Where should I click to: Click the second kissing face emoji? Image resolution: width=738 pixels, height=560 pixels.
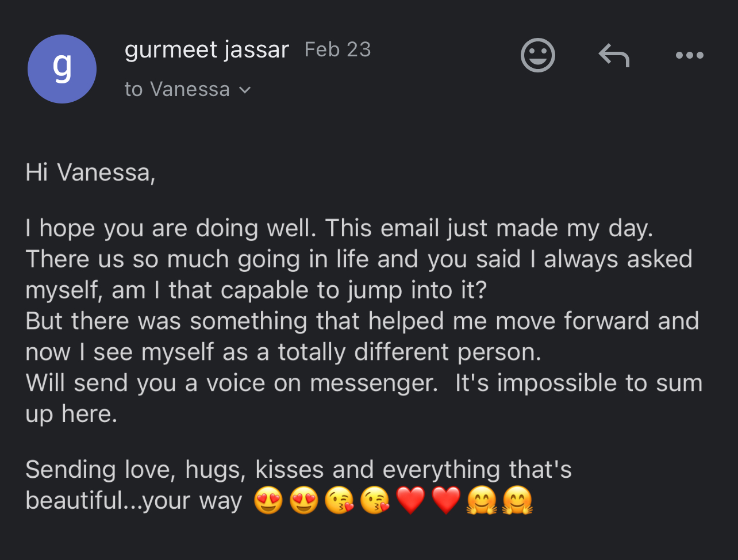click(x=375, y=501)
